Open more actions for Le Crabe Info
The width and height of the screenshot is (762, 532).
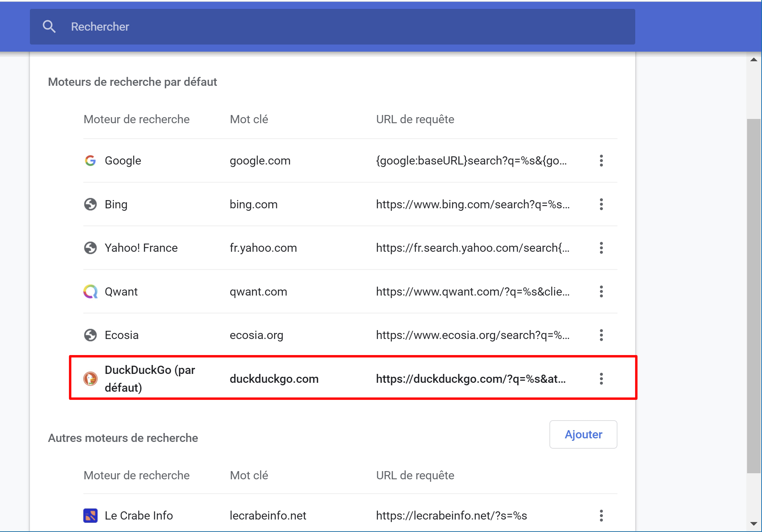click(601, 516)
